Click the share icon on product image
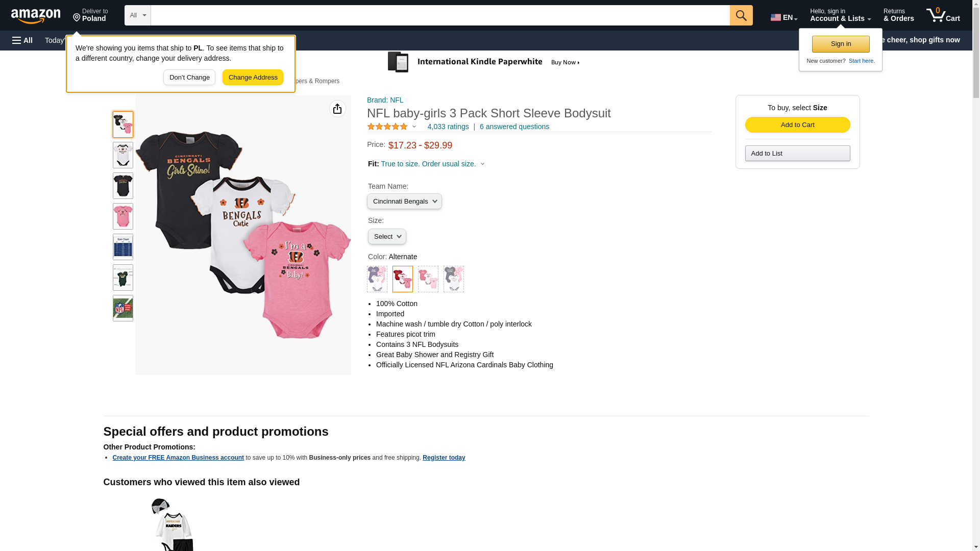This screenshot has height=551, width=980. pyautogui.click(x=337, y=109)
